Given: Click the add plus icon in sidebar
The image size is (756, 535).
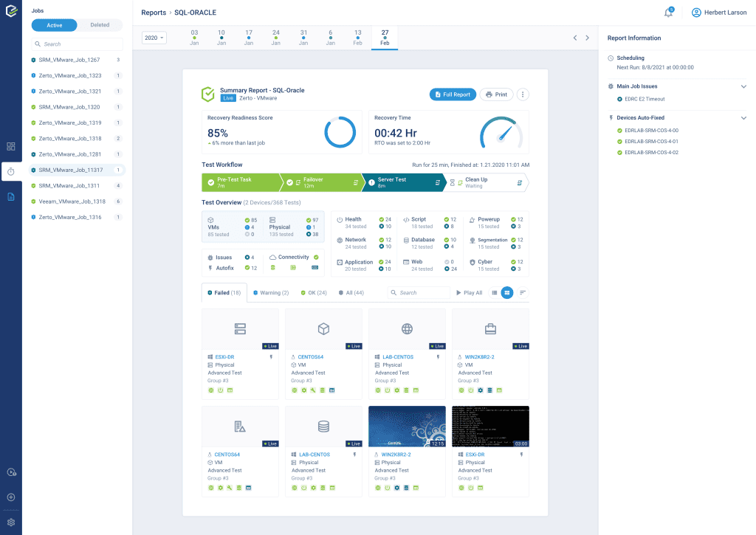Looking at the screenshot, I should 11,497.
